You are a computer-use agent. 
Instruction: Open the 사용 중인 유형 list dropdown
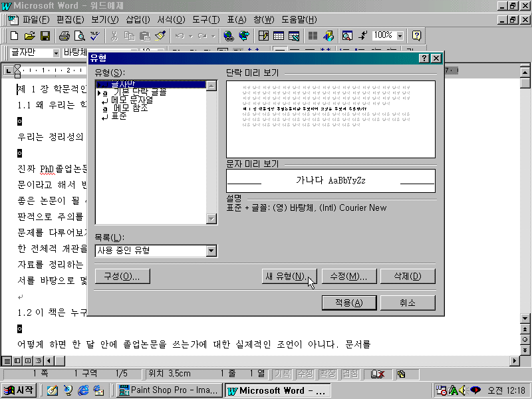(211, 251)
